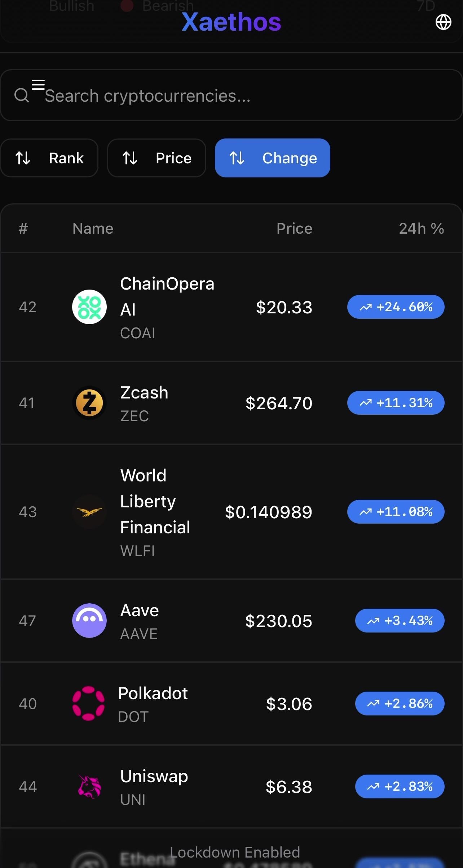Click the Polkadot coin logo
This screenshot has width=463, height=868.
coord(89,704)
